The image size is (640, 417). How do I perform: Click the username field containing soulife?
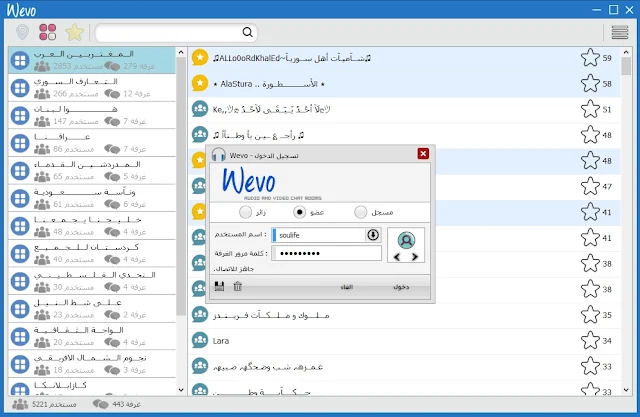pos(319,235)
